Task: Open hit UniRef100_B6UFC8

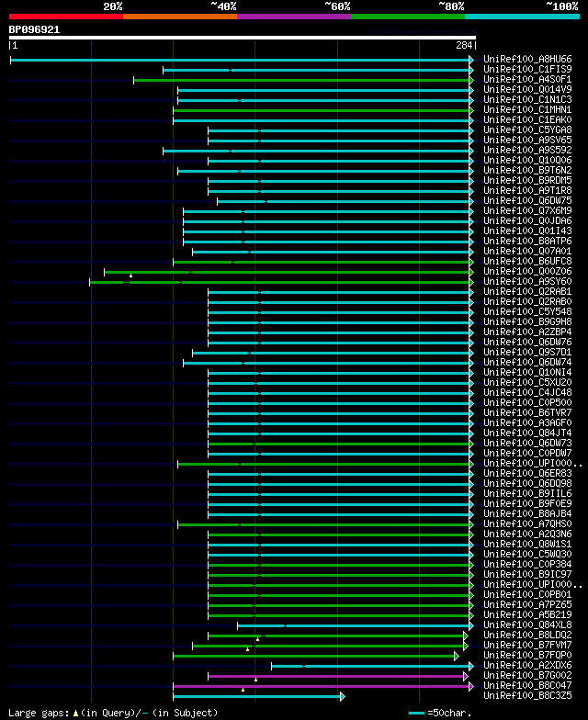Action: point(527,261)
